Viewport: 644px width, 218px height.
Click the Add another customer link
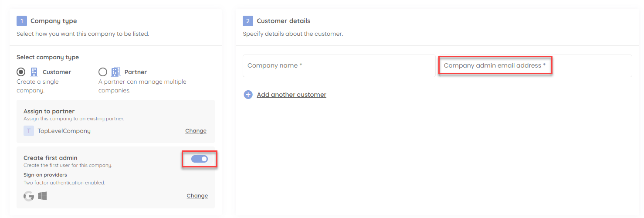(291, 95)
